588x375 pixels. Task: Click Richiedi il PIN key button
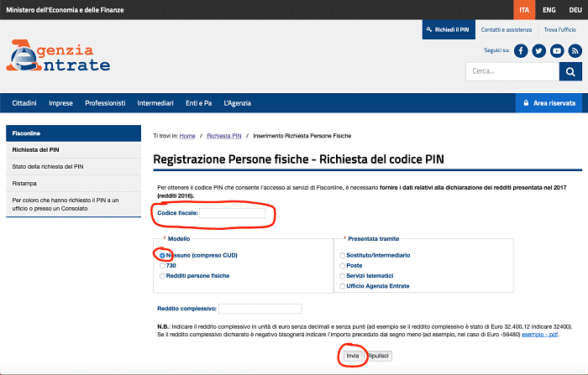click(x=448, y=29)
